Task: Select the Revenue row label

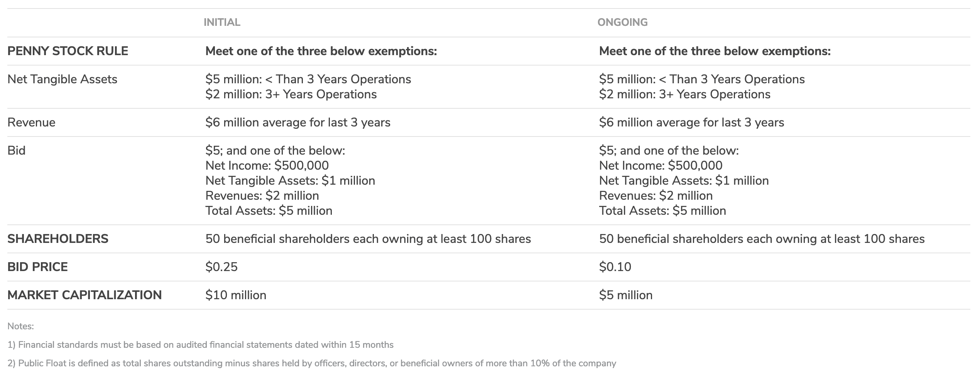Action: (31, 122)
